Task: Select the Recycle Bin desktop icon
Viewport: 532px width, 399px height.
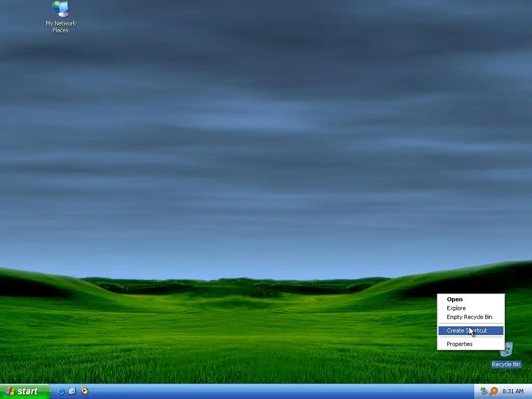Action: click(x=507, y=350)
